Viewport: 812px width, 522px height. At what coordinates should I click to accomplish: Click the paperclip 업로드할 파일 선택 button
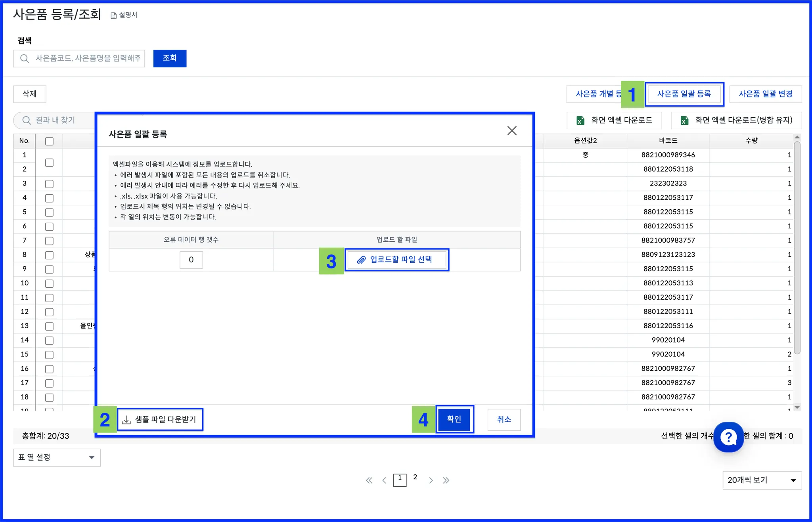(x=396, y=260)
